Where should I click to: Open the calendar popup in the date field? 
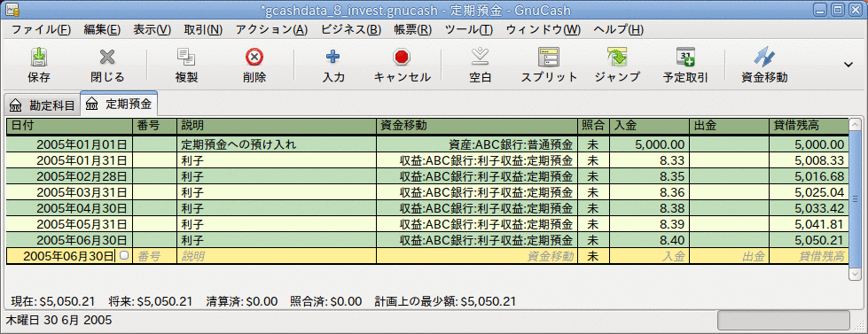tap(124, 255)
